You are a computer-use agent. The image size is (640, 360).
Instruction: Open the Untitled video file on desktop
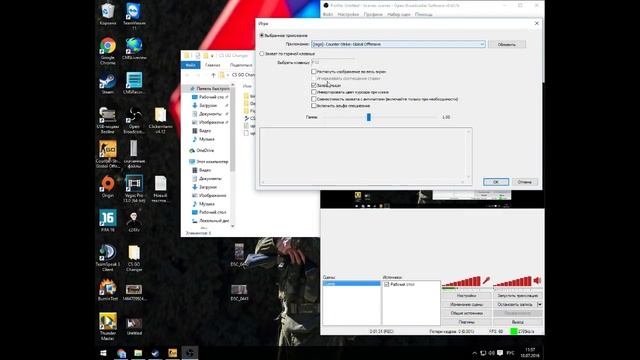[x=134, y=327]
